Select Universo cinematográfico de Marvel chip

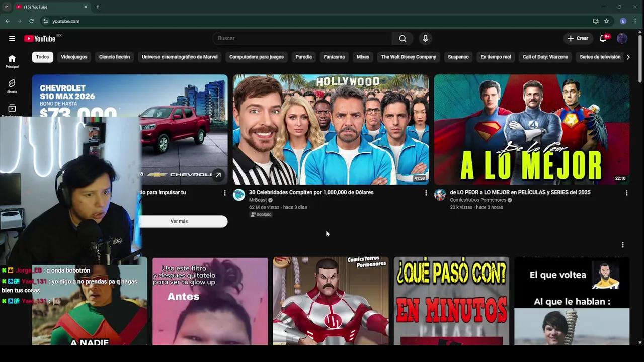pos(180,57)
